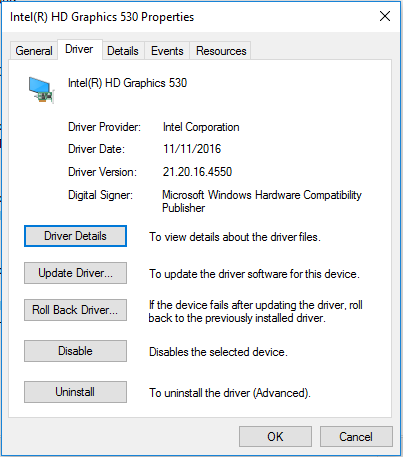Image resolution: width=403 pixels, height=457 pixels.
Task: Click text 'Disables the selected device.'
Action: 218,352
